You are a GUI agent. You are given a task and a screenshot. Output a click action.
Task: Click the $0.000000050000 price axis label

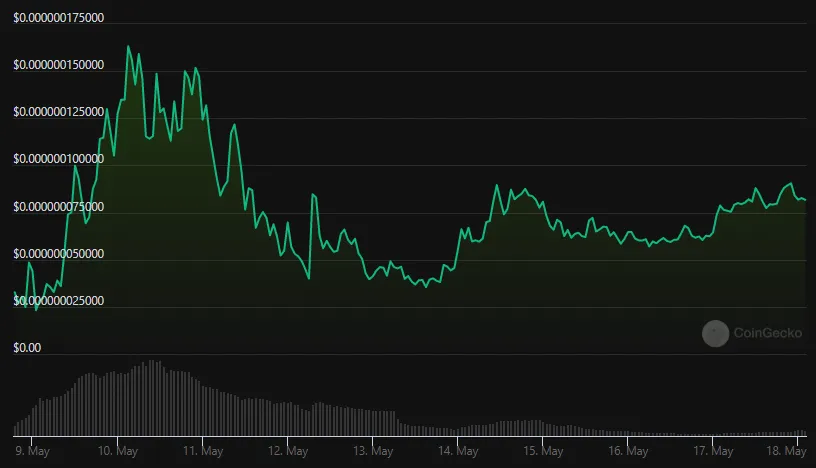pos(59,254)
